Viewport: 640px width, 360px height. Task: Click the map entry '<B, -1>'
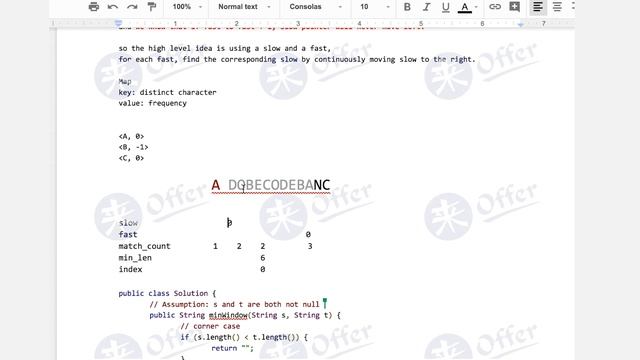[x=133, y=147]
